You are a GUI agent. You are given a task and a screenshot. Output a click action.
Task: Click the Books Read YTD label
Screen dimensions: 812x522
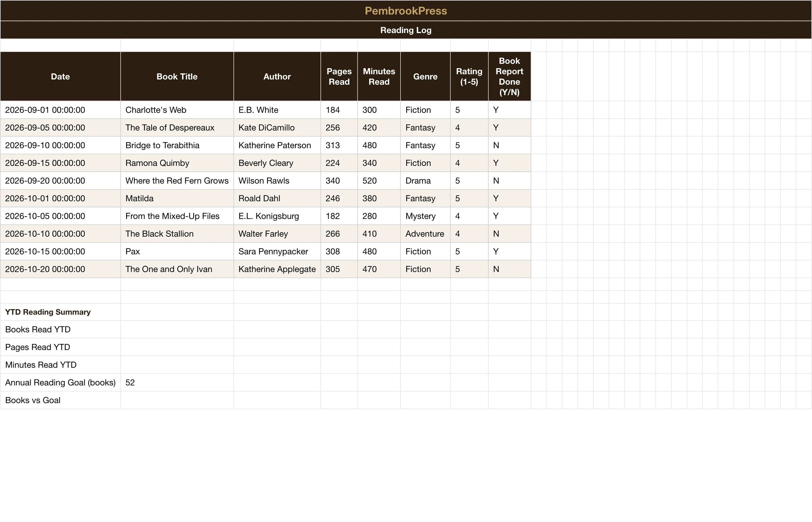point(60,329)
